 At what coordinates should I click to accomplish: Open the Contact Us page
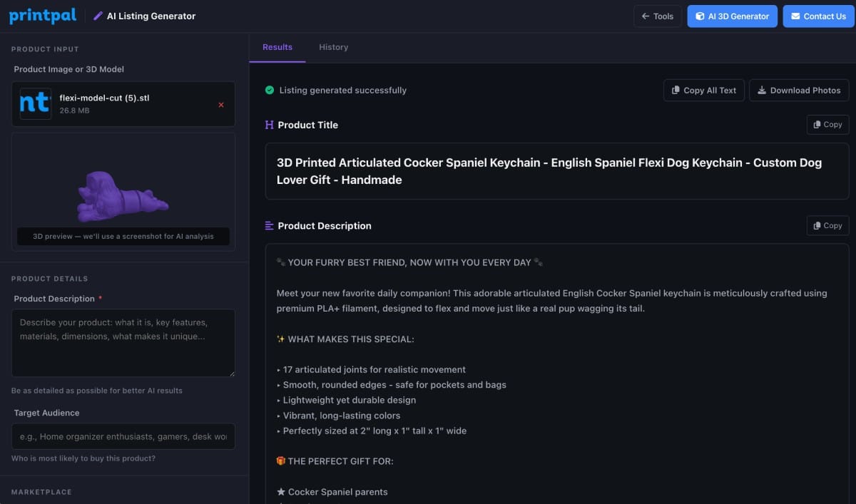pos(817,16)
